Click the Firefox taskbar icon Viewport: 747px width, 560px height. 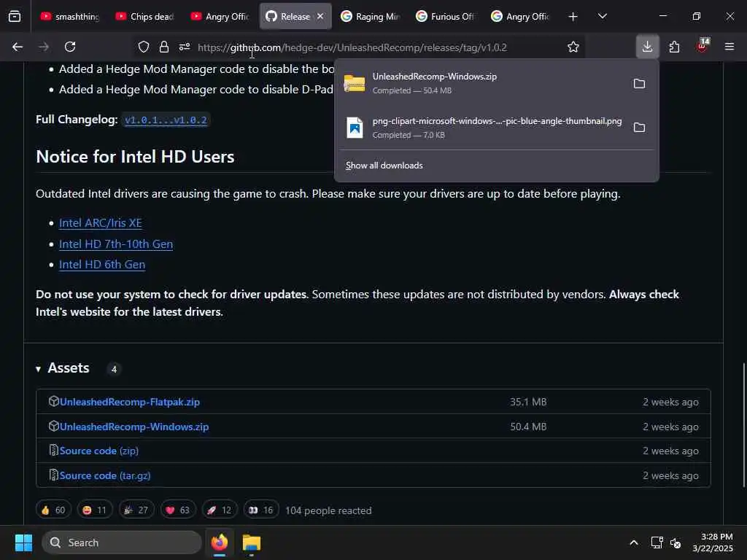point(220,542)
